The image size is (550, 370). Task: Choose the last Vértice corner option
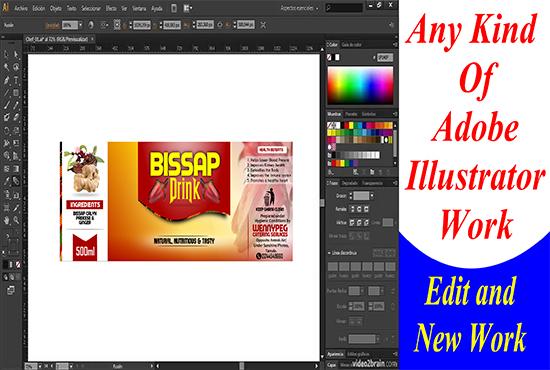click(x=366, y=222)
